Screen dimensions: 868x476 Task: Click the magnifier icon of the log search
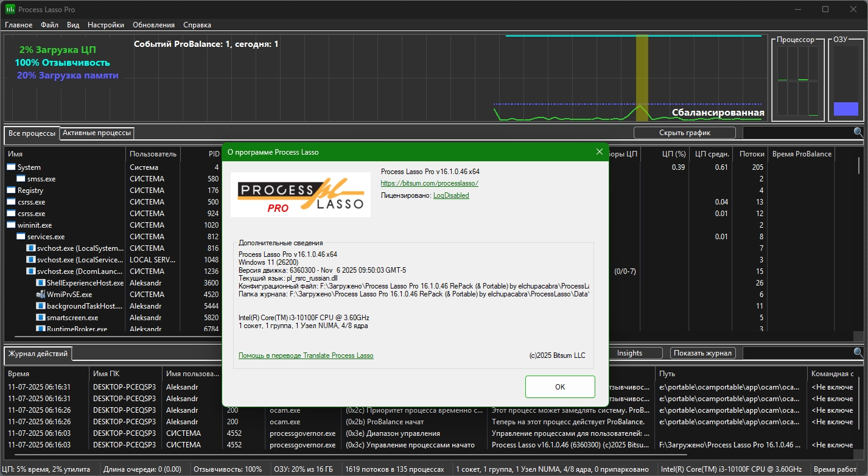[x=858, y=352]
